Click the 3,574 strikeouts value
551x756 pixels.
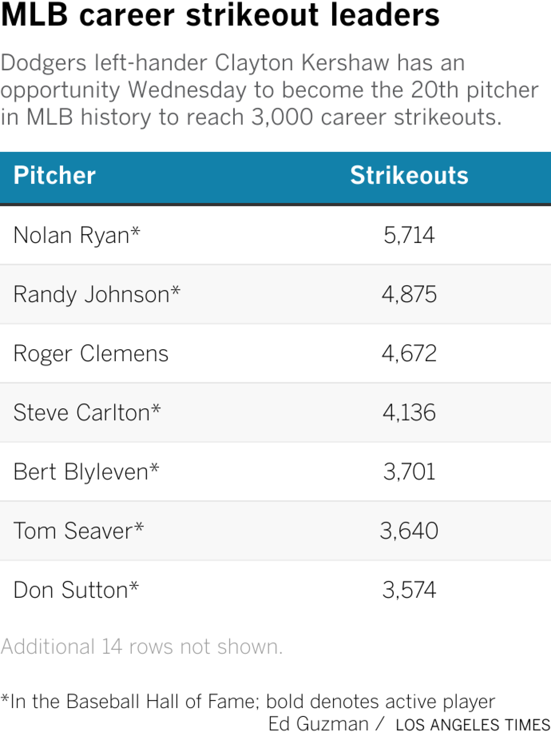[x=409, y=590]
